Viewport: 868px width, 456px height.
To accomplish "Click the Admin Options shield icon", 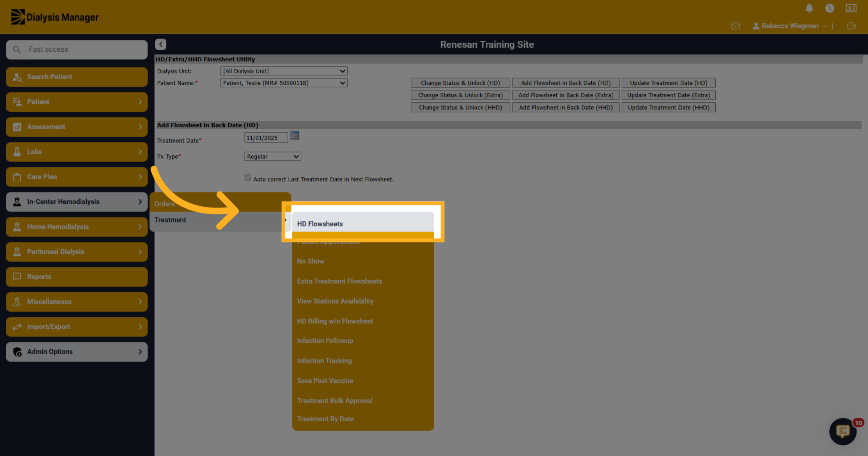I will (17, 352).
